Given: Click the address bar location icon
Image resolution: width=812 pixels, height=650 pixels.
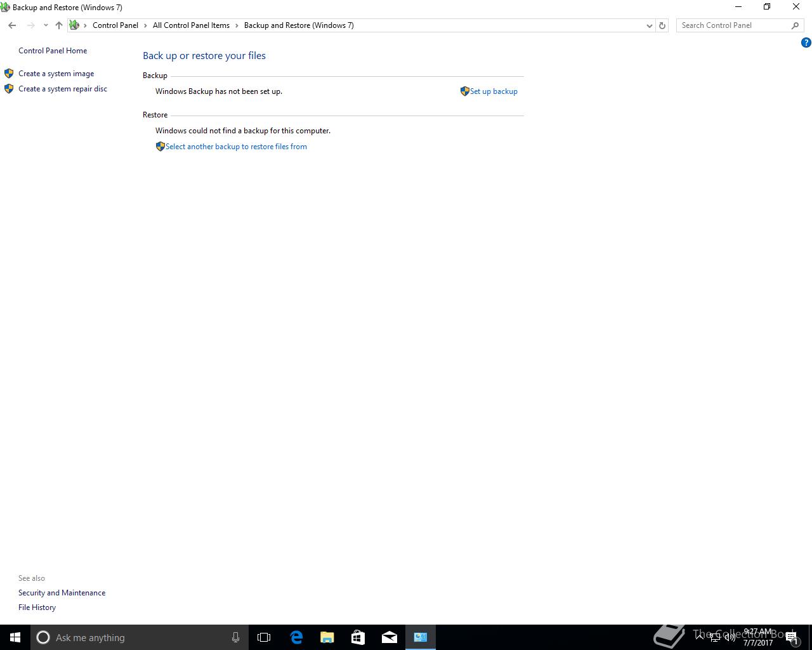Looking at the screenshot, I should (x=74, y=25).
